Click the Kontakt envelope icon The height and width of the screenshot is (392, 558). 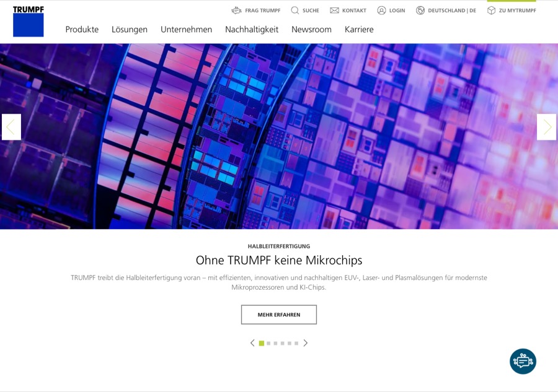pos(334,11)
